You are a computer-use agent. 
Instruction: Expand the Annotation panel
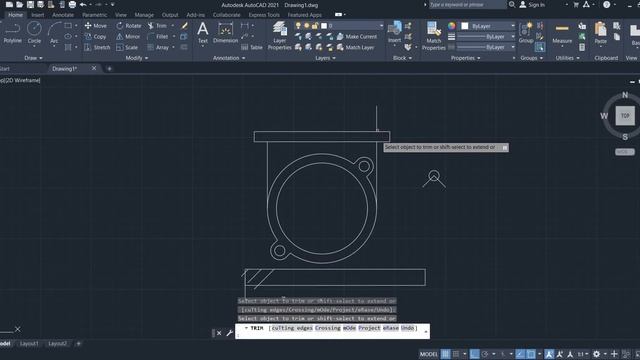pos(229,58)
